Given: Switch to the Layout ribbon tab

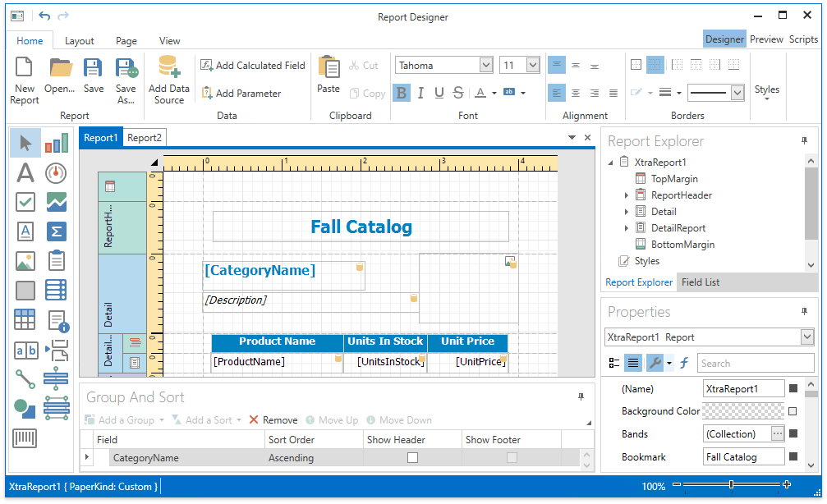Looking at the screenshot, I should [79, 40].
